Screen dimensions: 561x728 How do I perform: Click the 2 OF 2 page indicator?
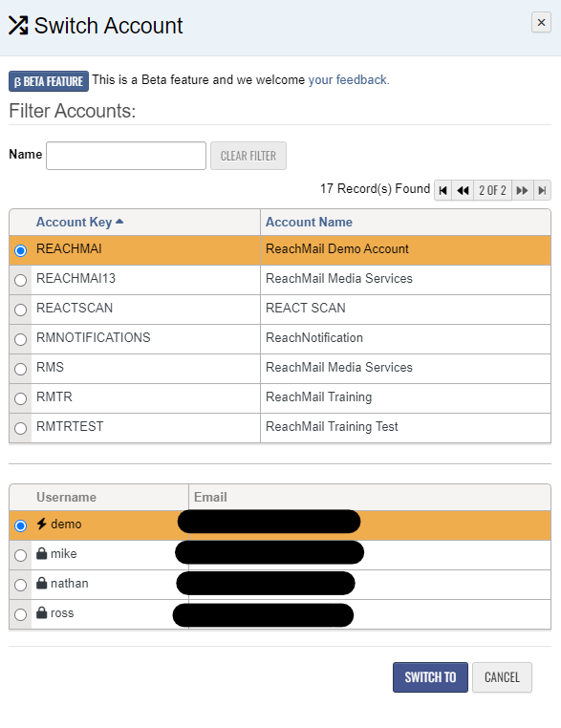[493, 190]
